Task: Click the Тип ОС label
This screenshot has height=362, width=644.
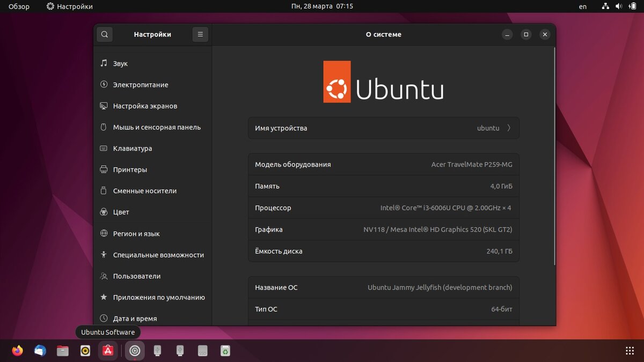Action: pos(266,309)
